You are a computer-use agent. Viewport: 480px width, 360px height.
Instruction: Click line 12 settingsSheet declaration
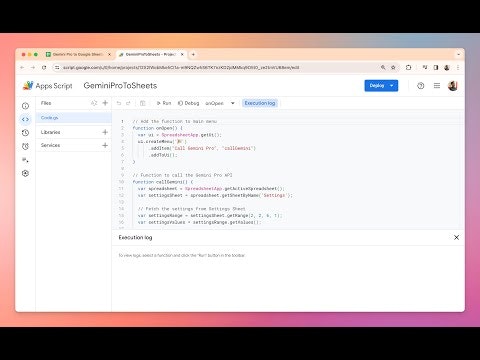(x=215, y=195)
